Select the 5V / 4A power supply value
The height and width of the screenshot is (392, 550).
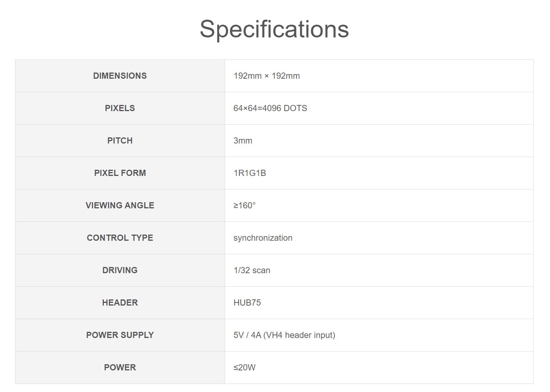[x=284, y=335]
